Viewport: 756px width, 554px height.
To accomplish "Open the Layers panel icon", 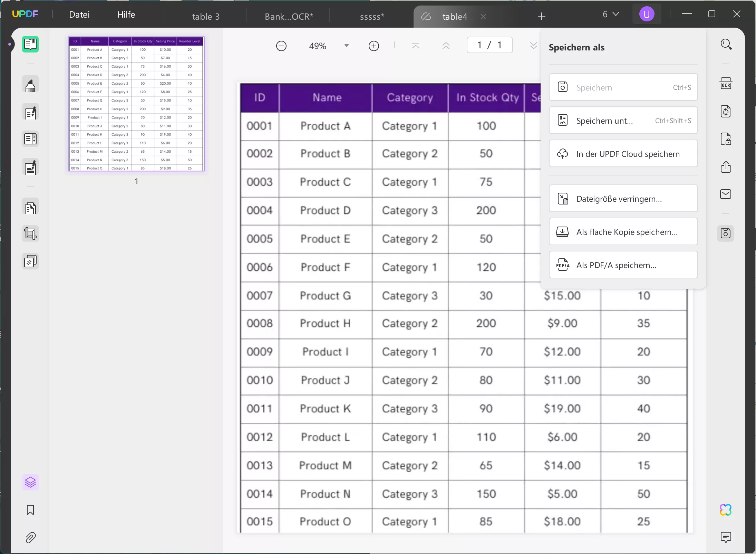I will click(x=30, y=482).
